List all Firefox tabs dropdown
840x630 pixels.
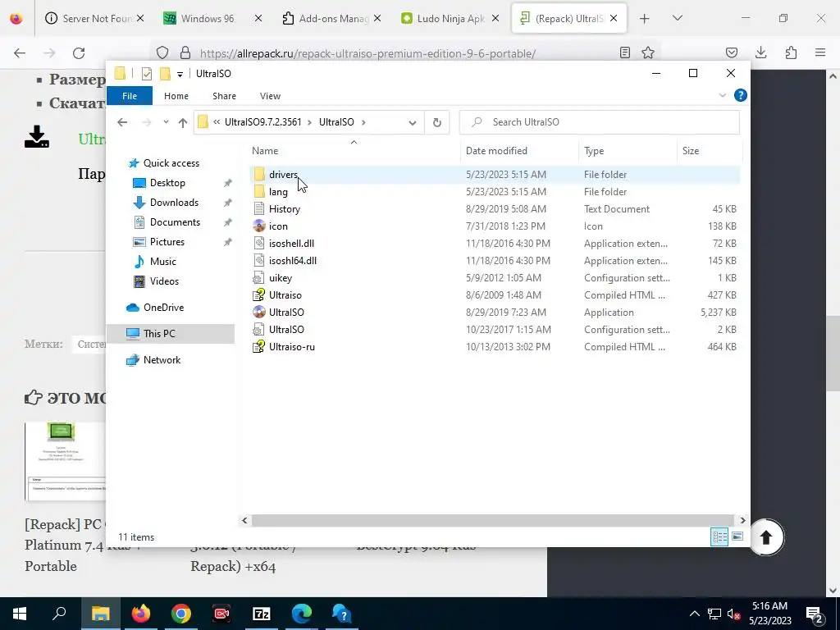point(677,18)
